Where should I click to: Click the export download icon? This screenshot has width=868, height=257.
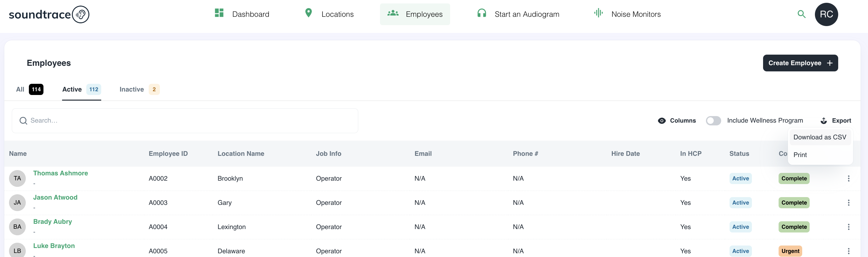point(824,120)
